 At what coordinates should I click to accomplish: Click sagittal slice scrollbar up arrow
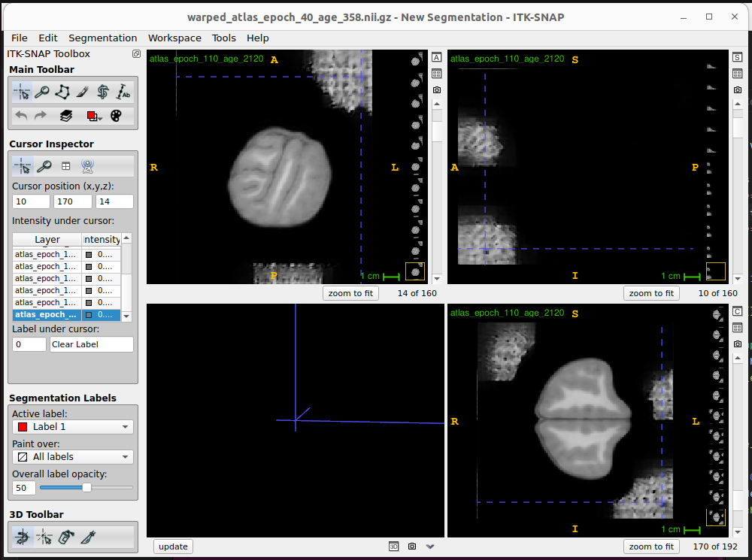click(738, 104)
